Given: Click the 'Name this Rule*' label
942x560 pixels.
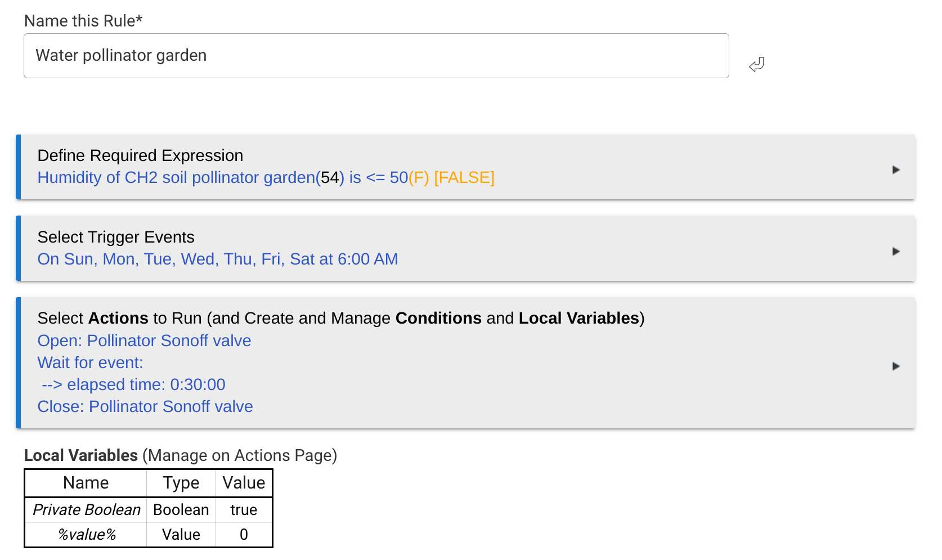Looking at the screenshot, I should [x=83, y=21].
